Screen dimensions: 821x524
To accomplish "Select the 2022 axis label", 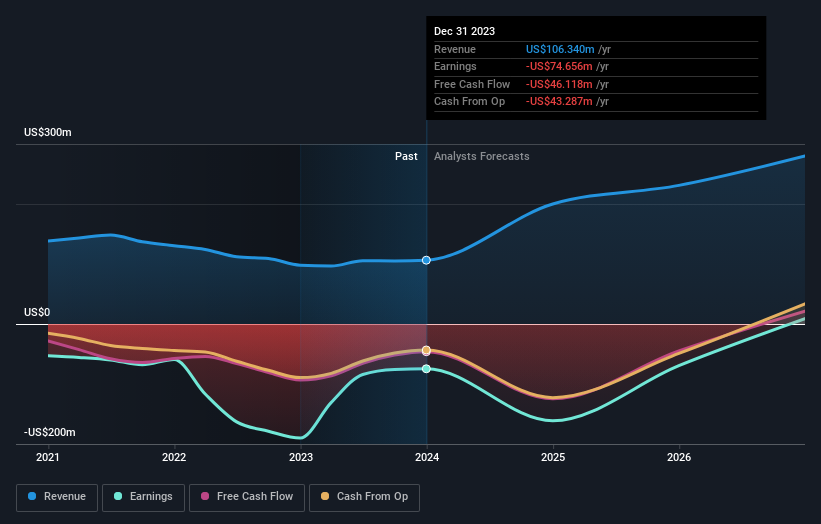I will 174,457.
